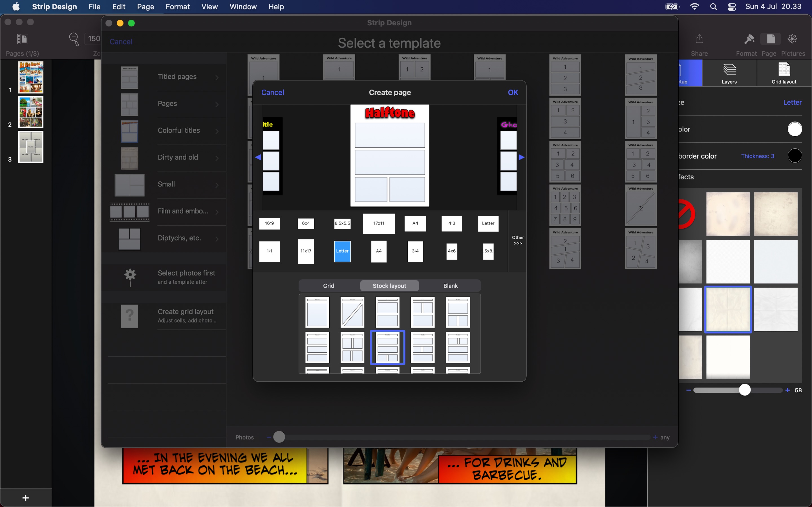Confirm Create page with OK

(512, 93)
